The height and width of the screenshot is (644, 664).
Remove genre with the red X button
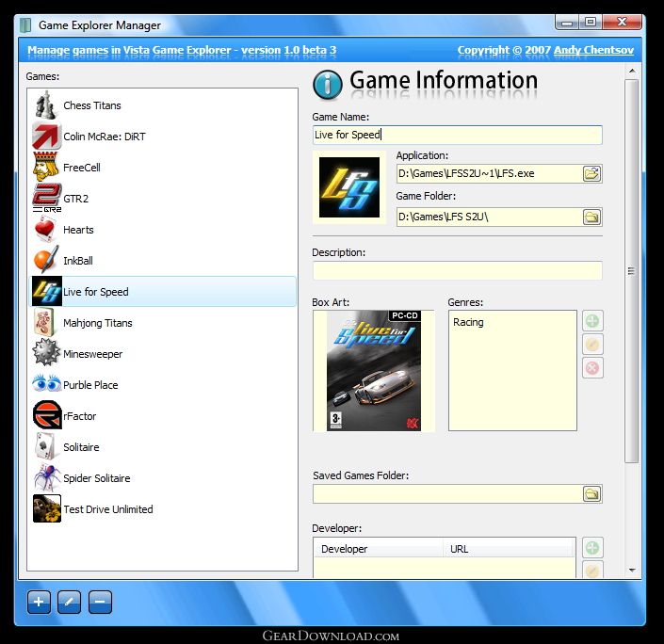point(592,368)
